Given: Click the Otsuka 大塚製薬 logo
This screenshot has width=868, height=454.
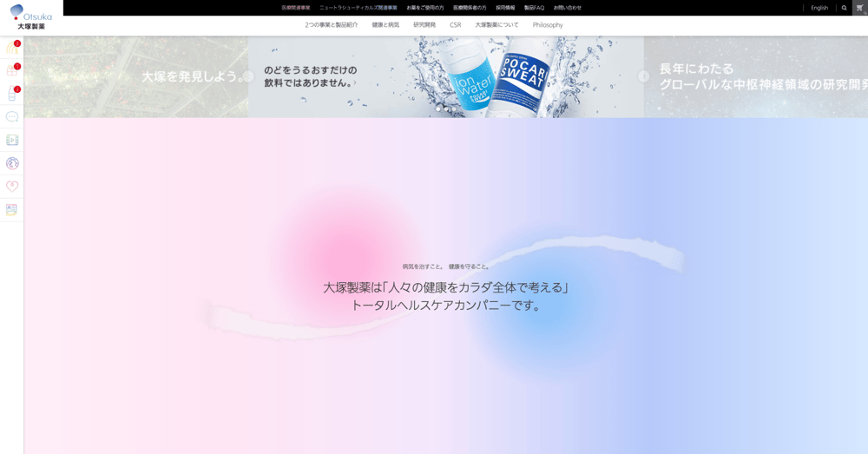Looking at the screenshot, I should click(31, 16).
